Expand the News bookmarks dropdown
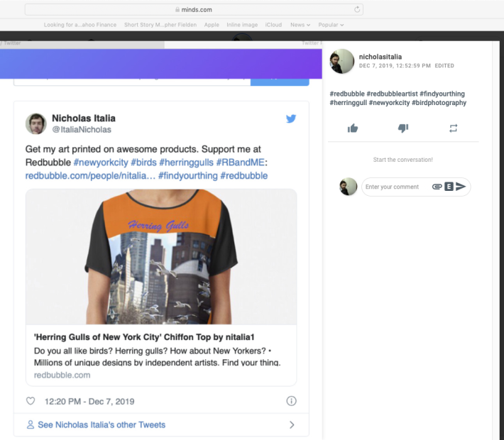504x440 pixels. [x=300, y=25]
